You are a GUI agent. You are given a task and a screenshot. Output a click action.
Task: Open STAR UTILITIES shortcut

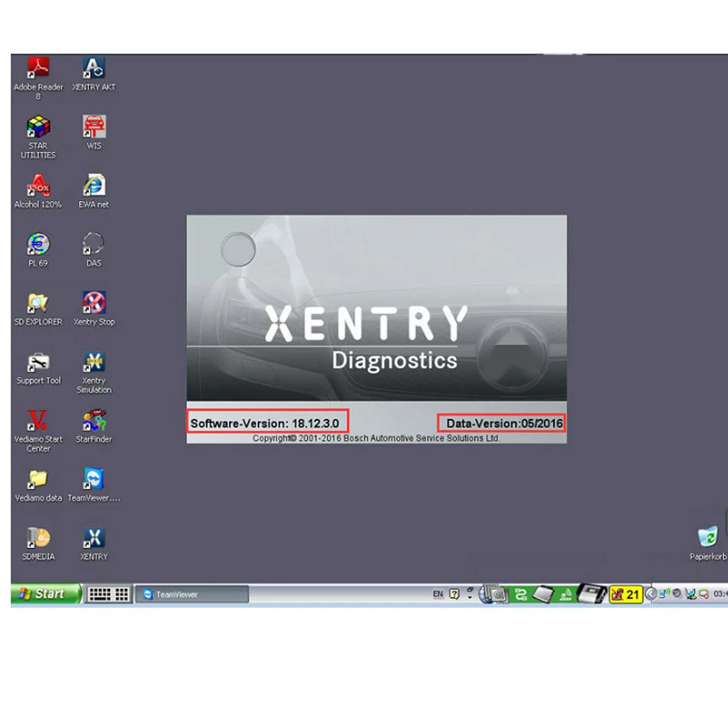click(x=38, y=137)
